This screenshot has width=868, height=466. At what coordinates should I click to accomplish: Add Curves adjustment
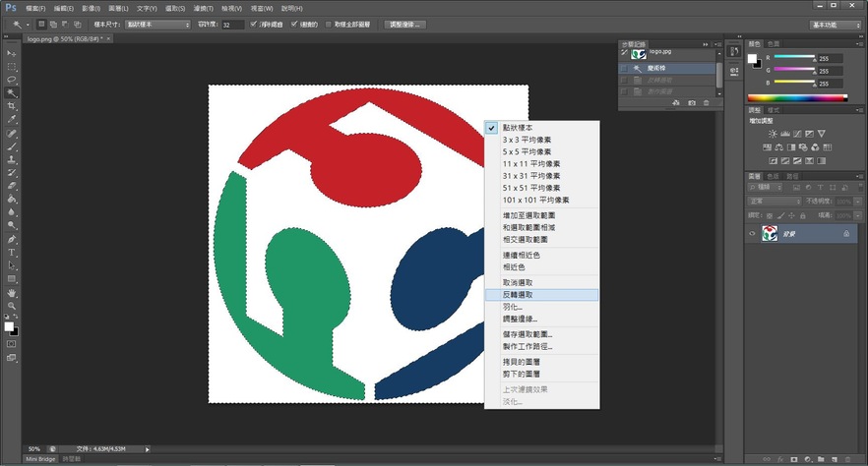pos(797,134)
